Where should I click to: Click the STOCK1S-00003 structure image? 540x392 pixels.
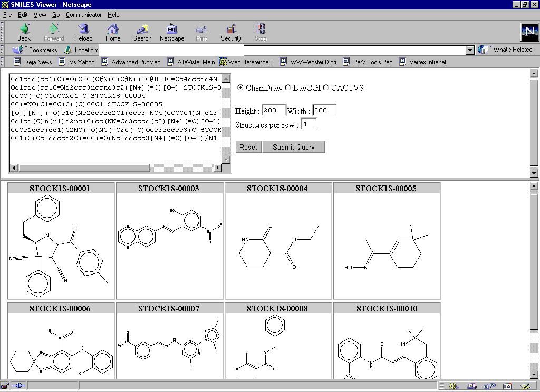(170, 246)
